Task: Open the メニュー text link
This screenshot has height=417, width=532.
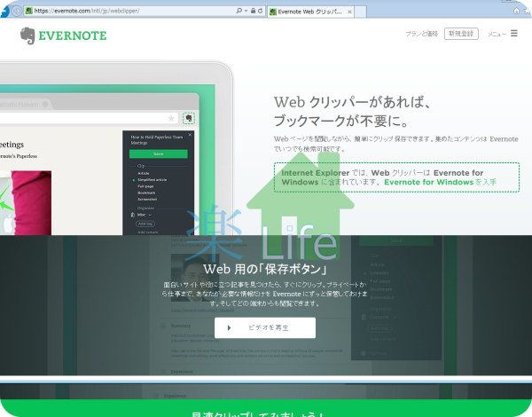Action: pyautogui.click(x=497, y=34)
